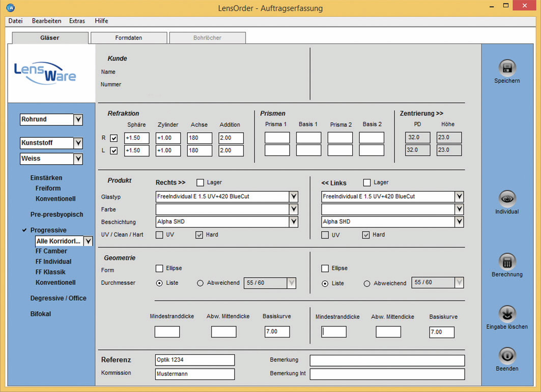Click the Bemerkung input field

point(387,360)
